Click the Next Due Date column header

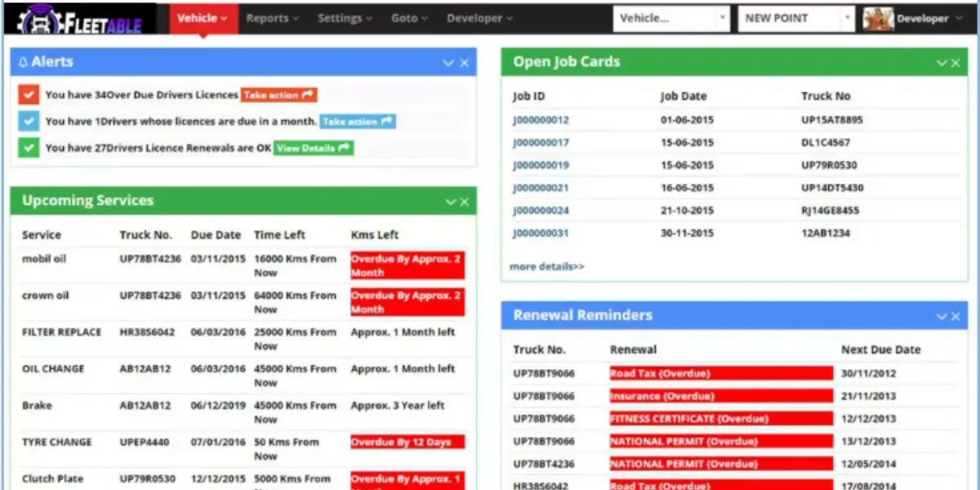[x=881, y=350]
